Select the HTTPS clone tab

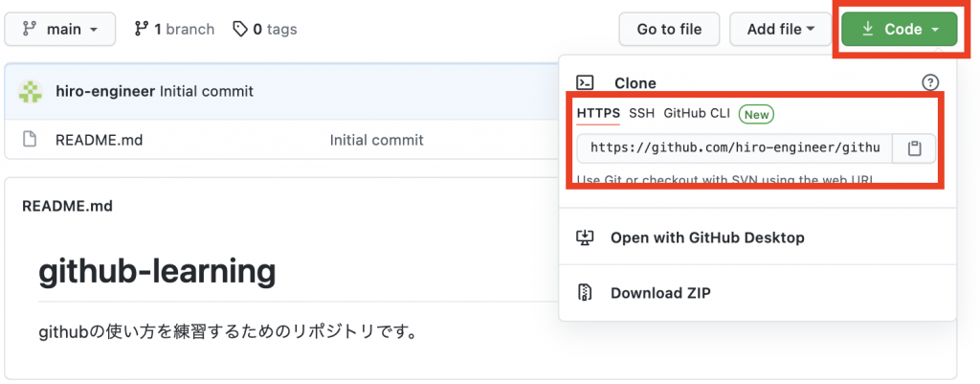(x=598, y=114)
